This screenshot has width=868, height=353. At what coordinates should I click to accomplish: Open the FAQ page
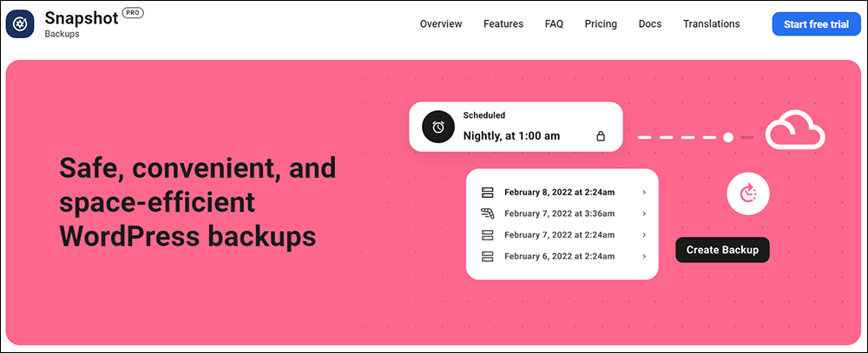[554, 23]
